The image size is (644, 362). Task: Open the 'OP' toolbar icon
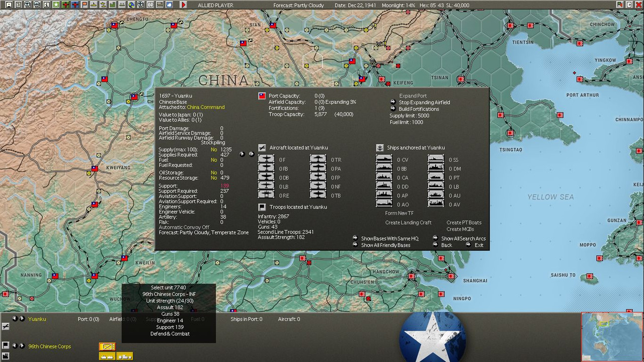click(150, 5)
